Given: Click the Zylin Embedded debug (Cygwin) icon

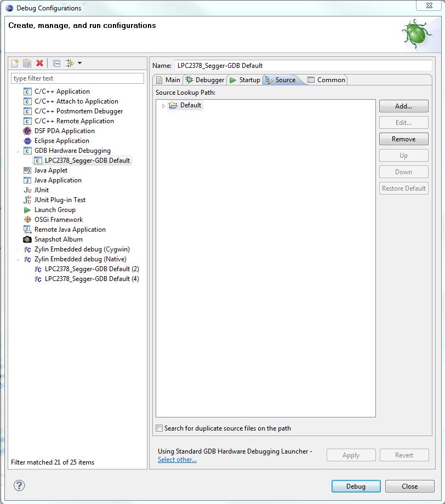Looking at the screenshot, I should coord(27,249).
